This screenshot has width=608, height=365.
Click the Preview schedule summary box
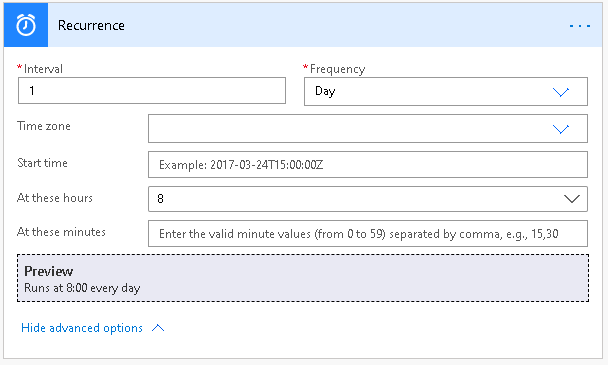point(303,278)
